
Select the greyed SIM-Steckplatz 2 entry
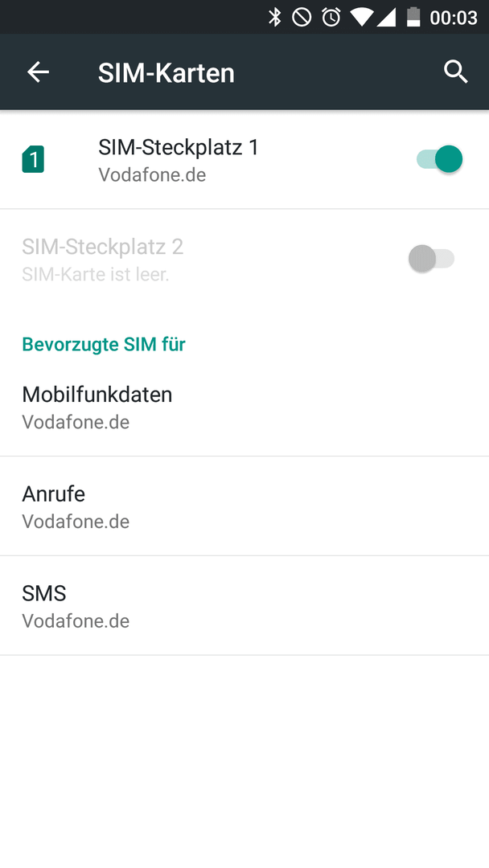[244, 259]
